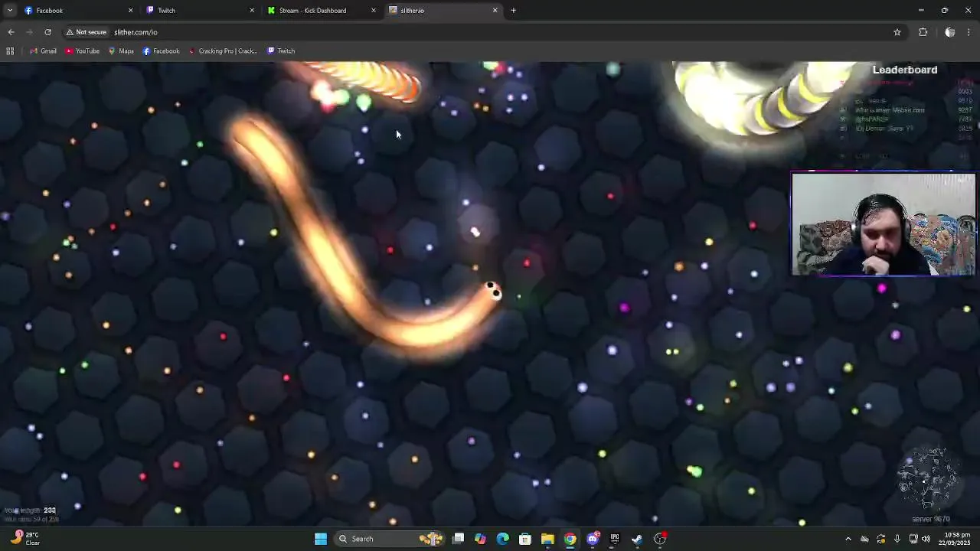Select the slither.io browser tab
The image size is (980, 551).
tap(443, 10)
